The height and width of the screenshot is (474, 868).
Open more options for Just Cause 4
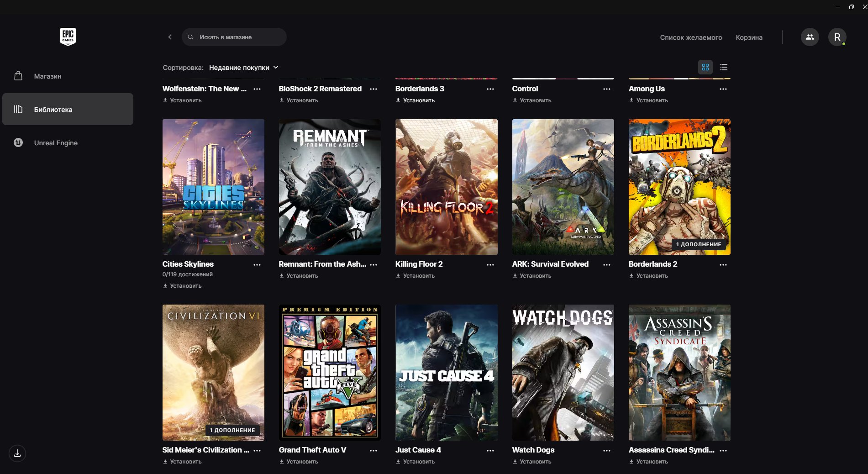click(x=490, y=451)
